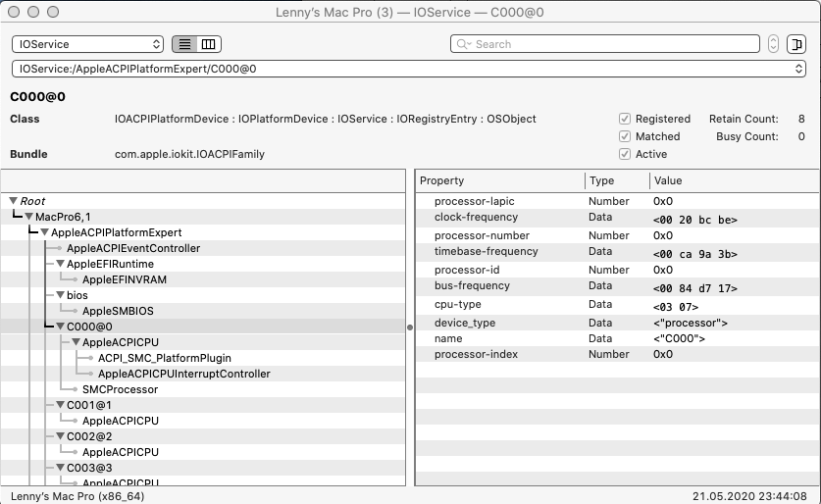Viewport: 821px width, 504px height.
Task: Sort by Value column header
Action: 734,180
